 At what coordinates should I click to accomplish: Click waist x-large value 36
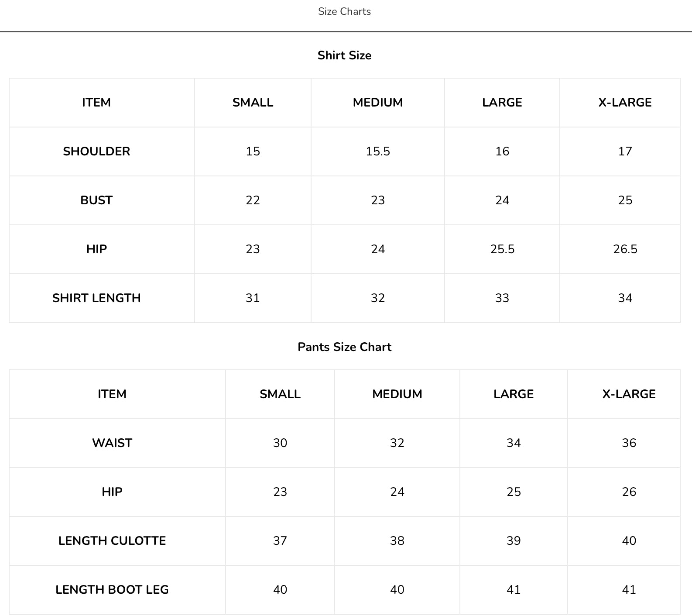(x=629, y=443)
